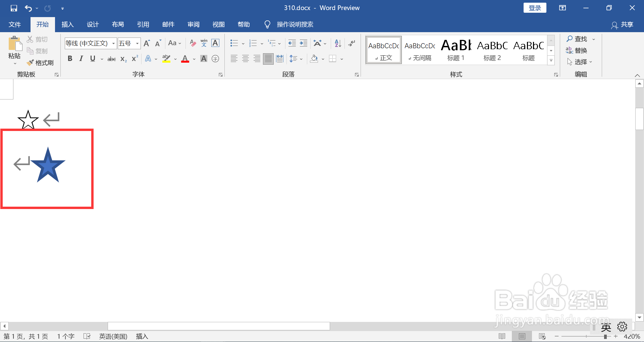This screenshot has width=644, height=342.
Task: Switch to the 审阅 tab
Action: click(194, 24)
